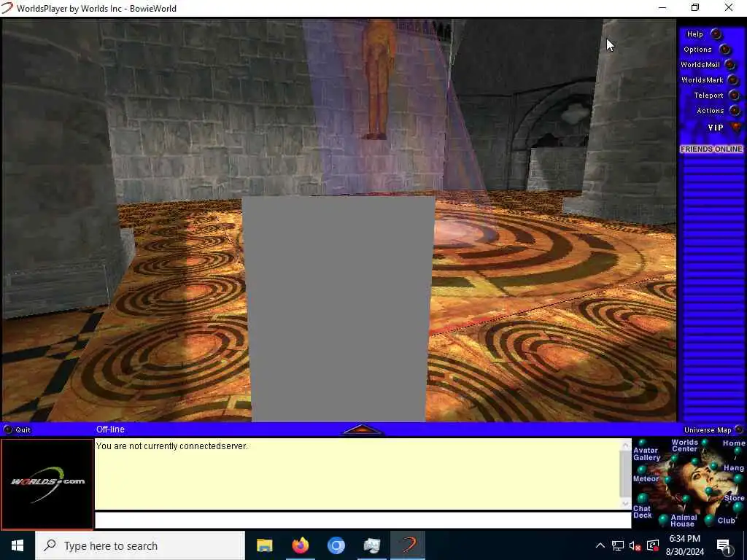Viewport: 747px width, 560px height.
Task: Click the VIP red gem button
Action: 737,127
